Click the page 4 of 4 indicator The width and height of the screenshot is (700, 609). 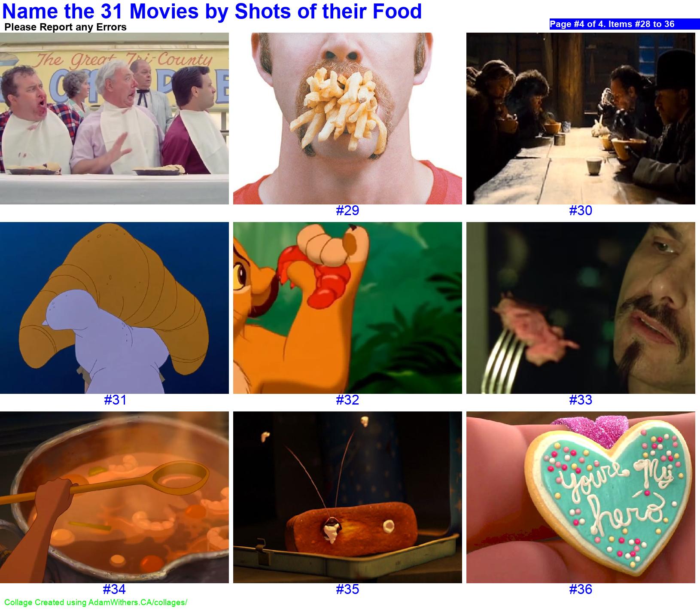pyautogui.click(x=624, y=24)
